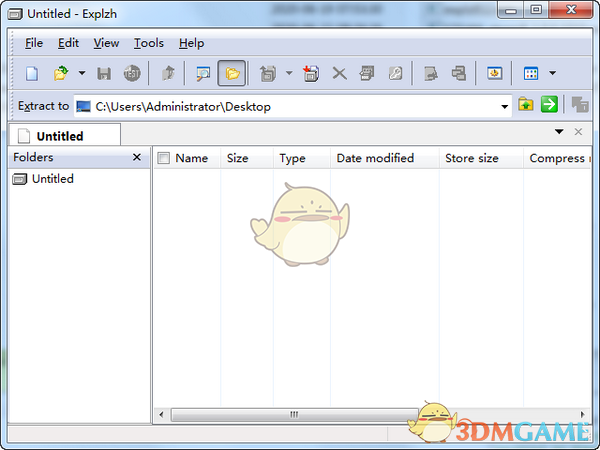Image resolution: width=600 pixels, height=450 pixels.
Task: Click the browse extract folder icon
Action: click(526, 104)
